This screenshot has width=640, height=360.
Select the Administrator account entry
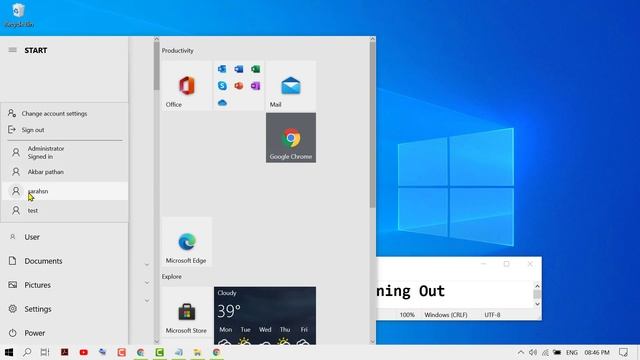click(64, 152)
